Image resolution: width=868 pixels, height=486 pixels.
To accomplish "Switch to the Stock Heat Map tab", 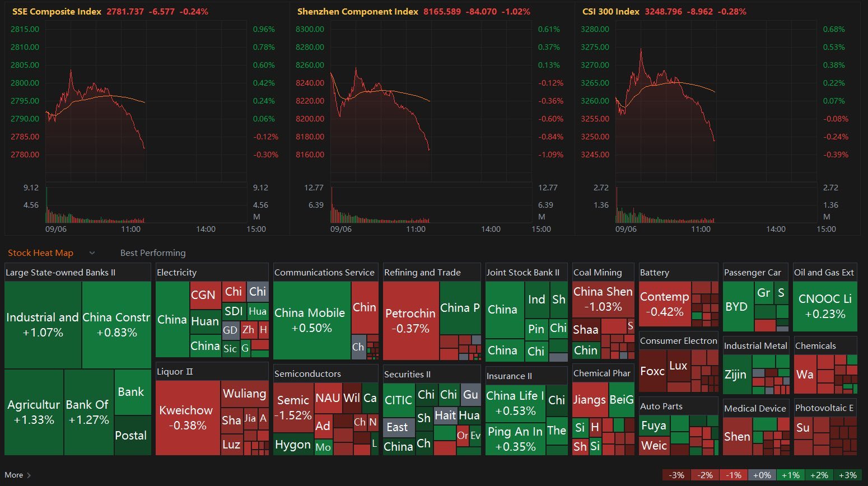I will [40, 253].
